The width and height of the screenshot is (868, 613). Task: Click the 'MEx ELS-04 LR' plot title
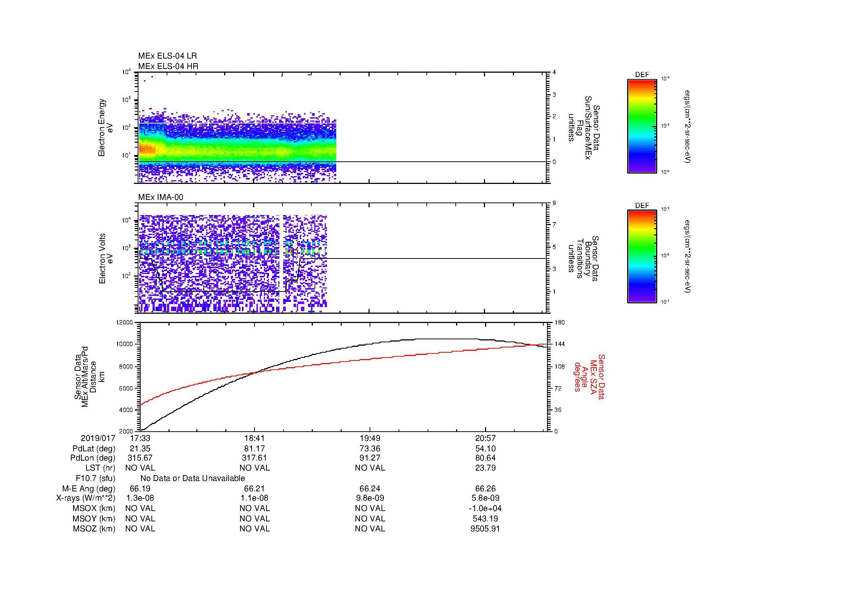click(167, 56)
